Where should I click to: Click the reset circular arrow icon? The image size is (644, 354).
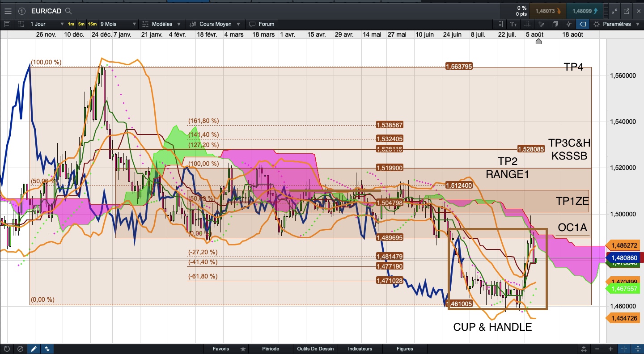(x=7, y=349)
